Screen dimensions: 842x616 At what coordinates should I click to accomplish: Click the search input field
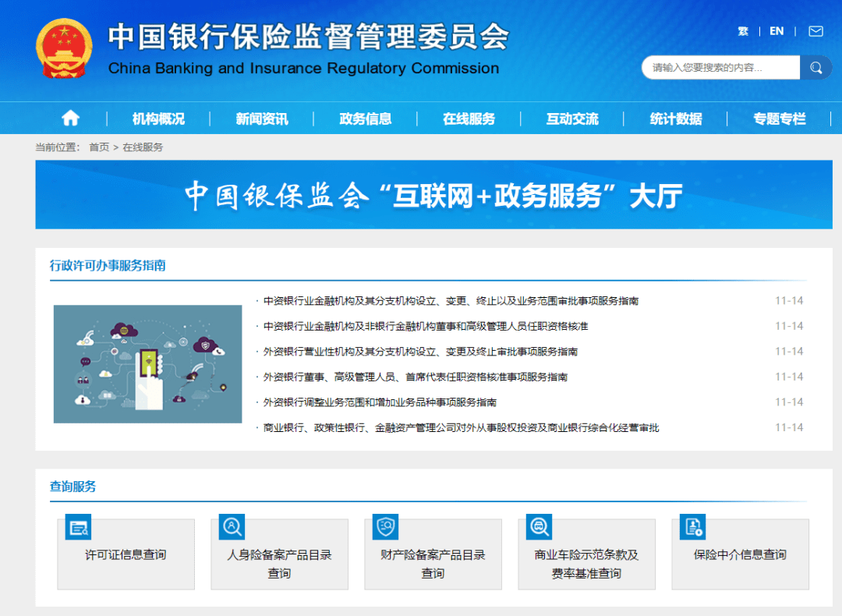click(x=720, y=68)
